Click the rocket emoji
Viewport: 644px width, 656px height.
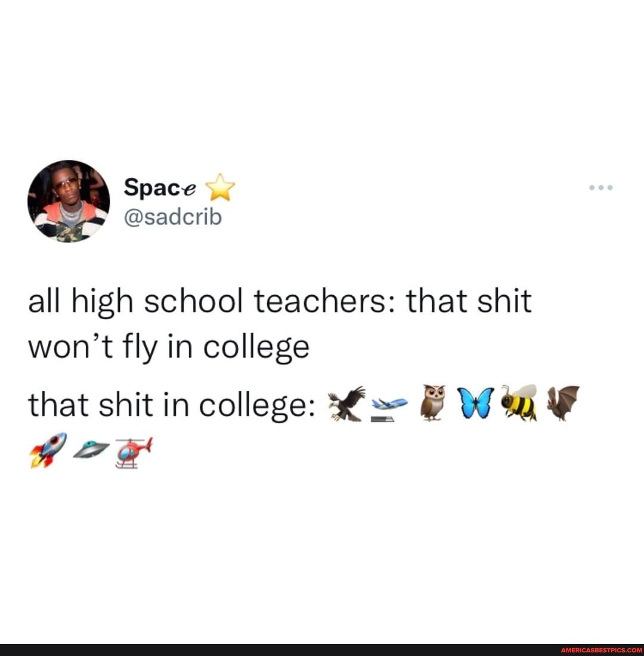pos(48,450)
